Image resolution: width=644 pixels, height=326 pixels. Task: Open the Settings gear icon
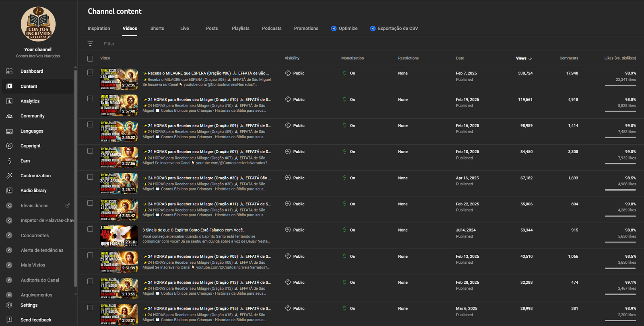pyautogui.click(x=9, y=305)
